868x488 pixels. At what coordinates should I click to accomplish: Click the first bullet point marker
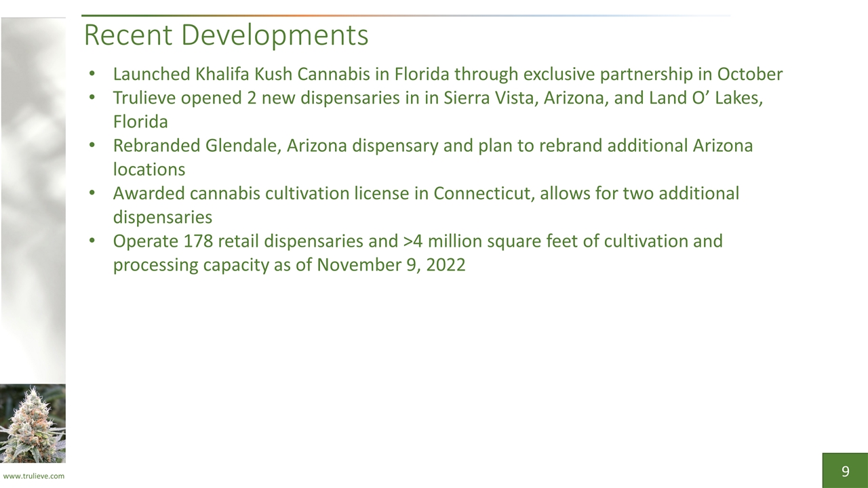(92, 75)
